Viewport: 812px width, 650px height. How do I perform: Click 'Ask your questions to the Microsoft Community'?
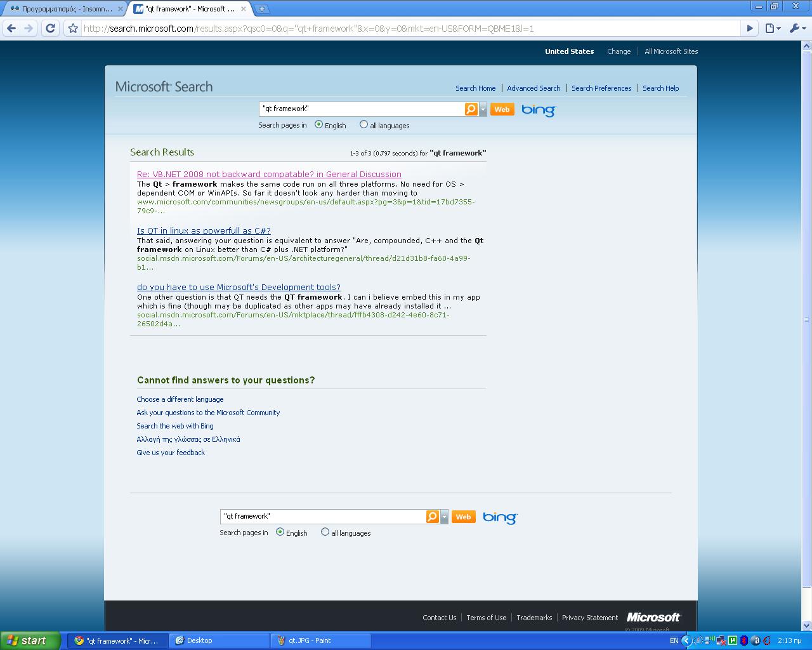(x=208, y=413)
